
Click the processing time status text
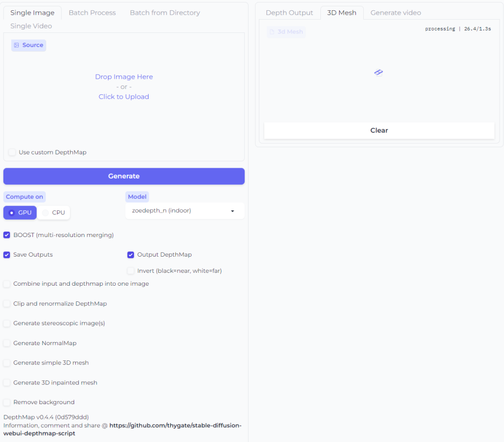point(458,29)
